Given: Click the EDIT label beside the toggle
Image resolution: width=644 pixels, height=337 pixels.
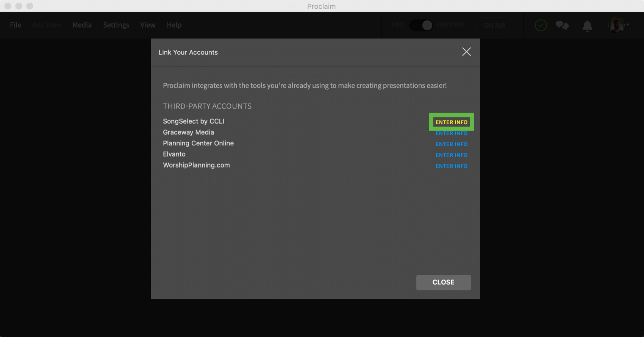Looking at the screenshot, I should (x=399, y=25).
